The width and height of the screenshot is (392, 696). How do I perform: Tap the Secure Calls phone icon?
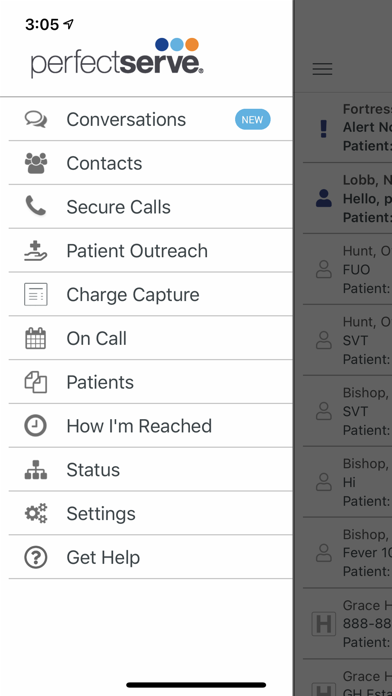[36, 207]
